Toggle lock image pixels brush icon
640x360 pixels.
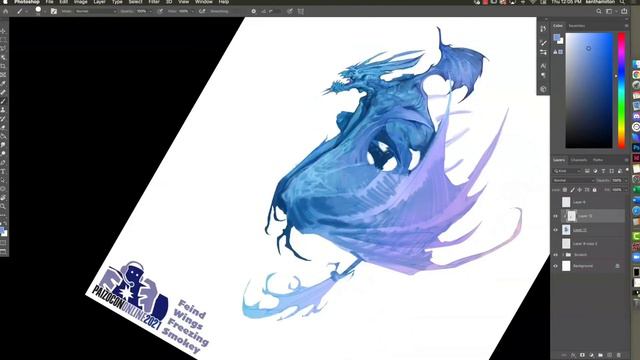(572, 190)
